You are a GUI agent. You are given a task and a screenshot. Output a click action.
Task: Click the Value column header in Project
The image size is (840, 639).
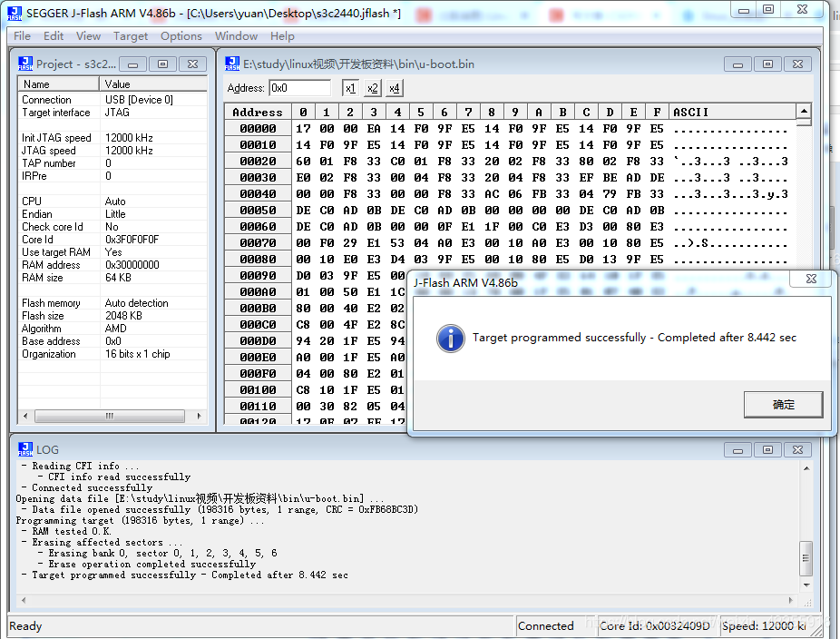tap(153, 84)
